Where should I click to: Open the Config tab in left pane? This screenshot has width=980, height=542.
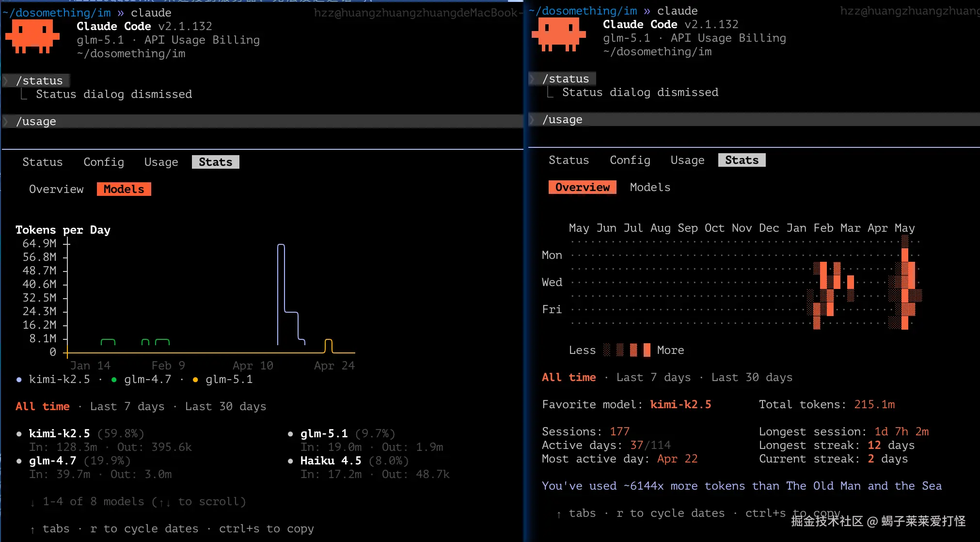pyautogui.click(x=104, y=162)
